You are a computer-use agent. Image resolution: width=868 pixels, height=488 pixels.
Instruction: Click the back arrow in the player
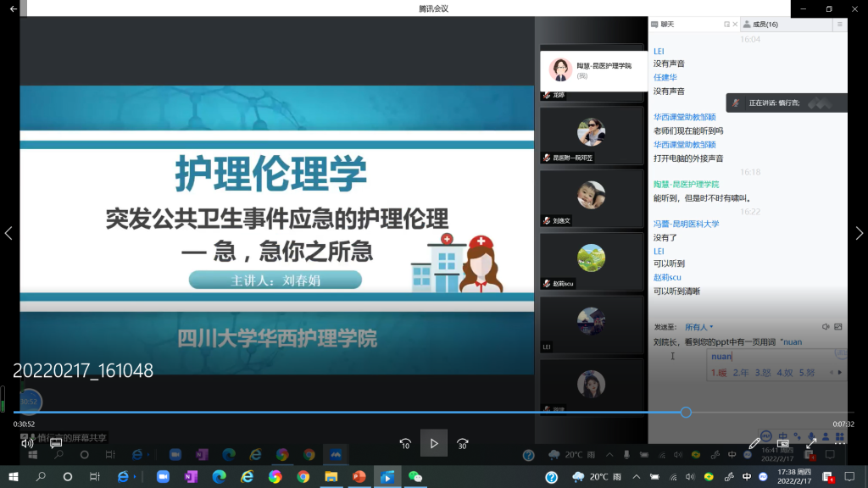[14, 8]
